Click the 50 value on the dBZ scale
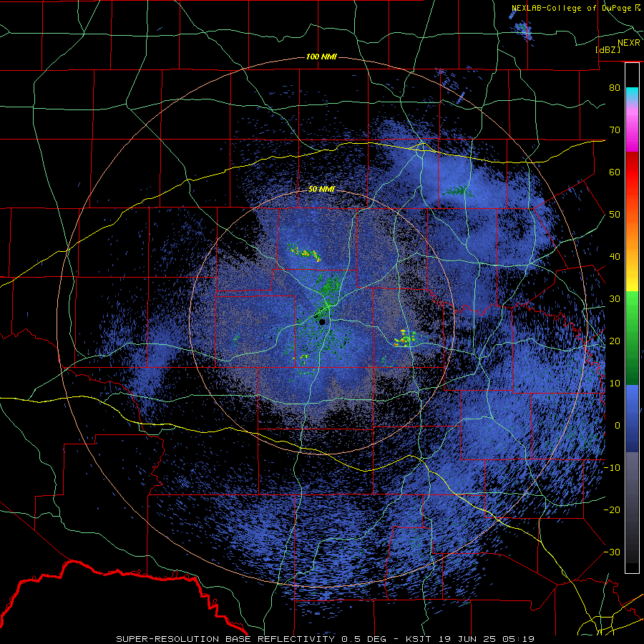The image size is (644, 644). tap(615, 215)
